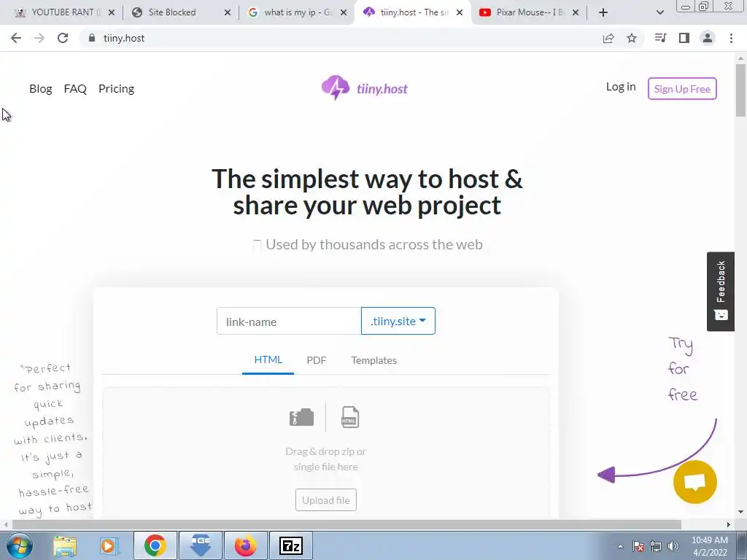Close the Site Blocked tab
The image size is (747, 560).
(x=228, y=12)
